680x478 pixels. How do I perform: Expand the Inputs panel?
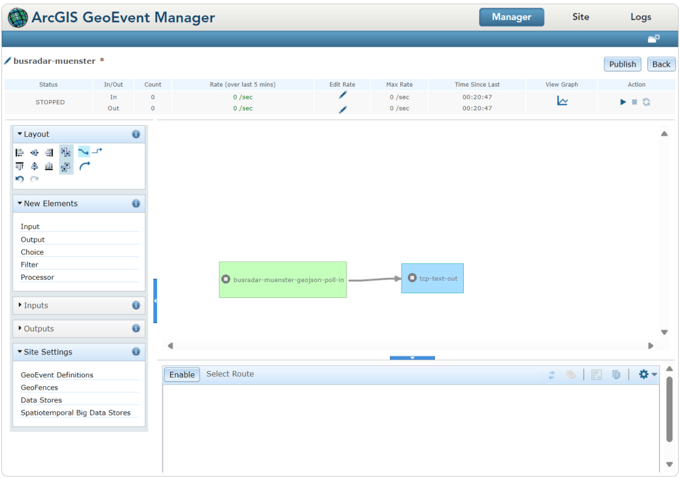(x=20, y=305)
